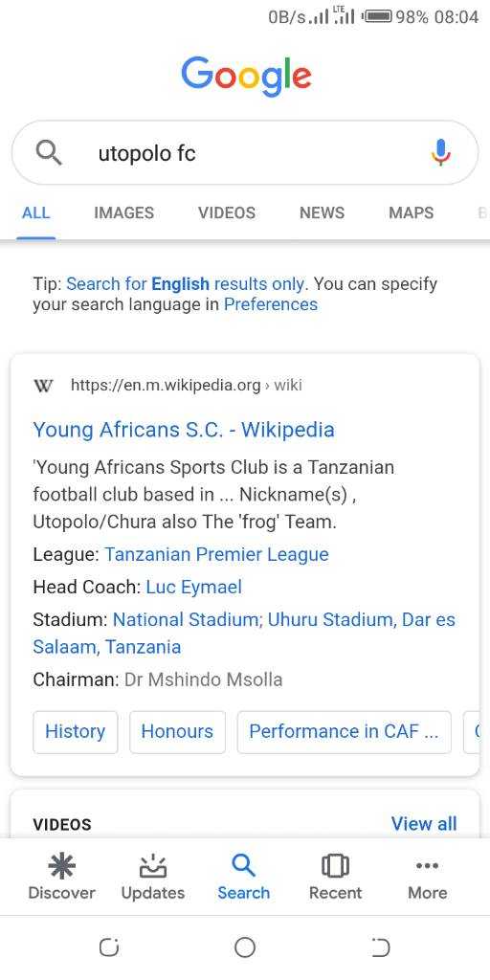Switch to the IMAGES tab
The width and height of the screenshot is (490, 980).
[123, 212]
